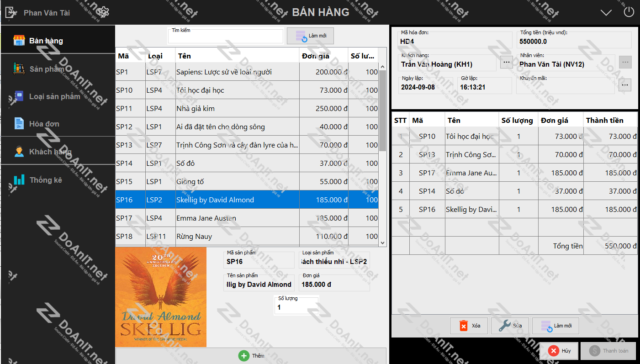Expand the chevron-down window menu
This screenshot has height=364, width=640.
(606, 13)
